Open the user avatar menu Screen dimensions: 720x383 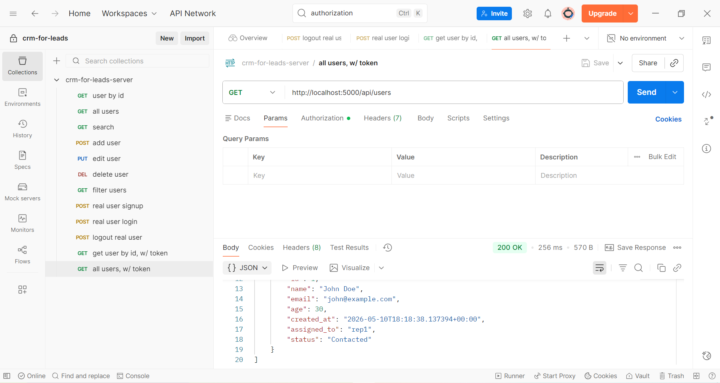coord(568,13)
